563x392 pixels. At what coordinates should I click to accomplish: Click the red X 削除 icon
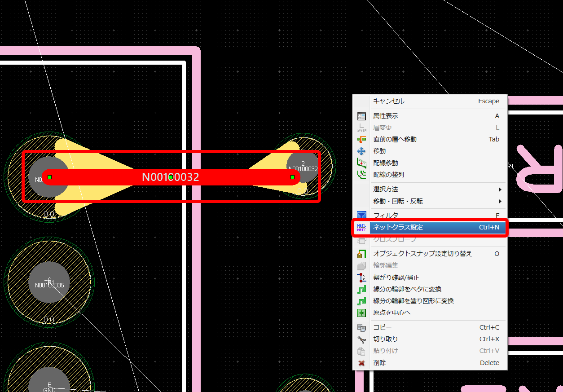(361, 363)
